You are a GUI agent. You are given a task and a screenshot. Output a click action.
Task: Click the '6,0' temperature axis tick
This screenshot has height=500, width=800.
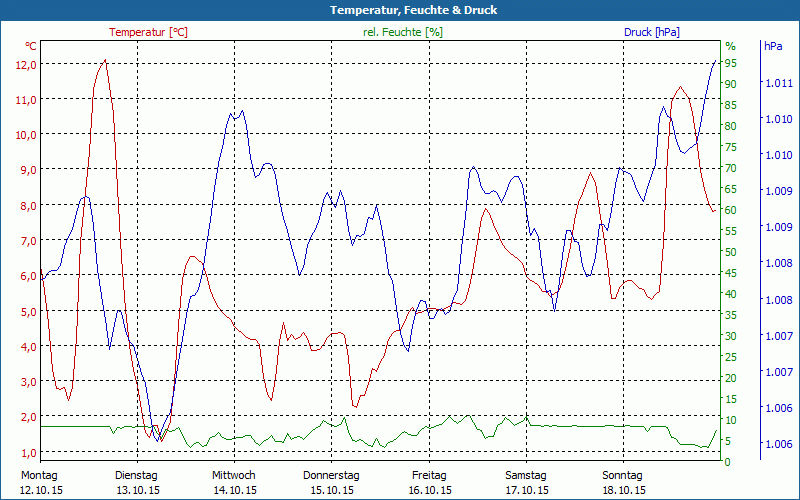(x=28, y=276)
